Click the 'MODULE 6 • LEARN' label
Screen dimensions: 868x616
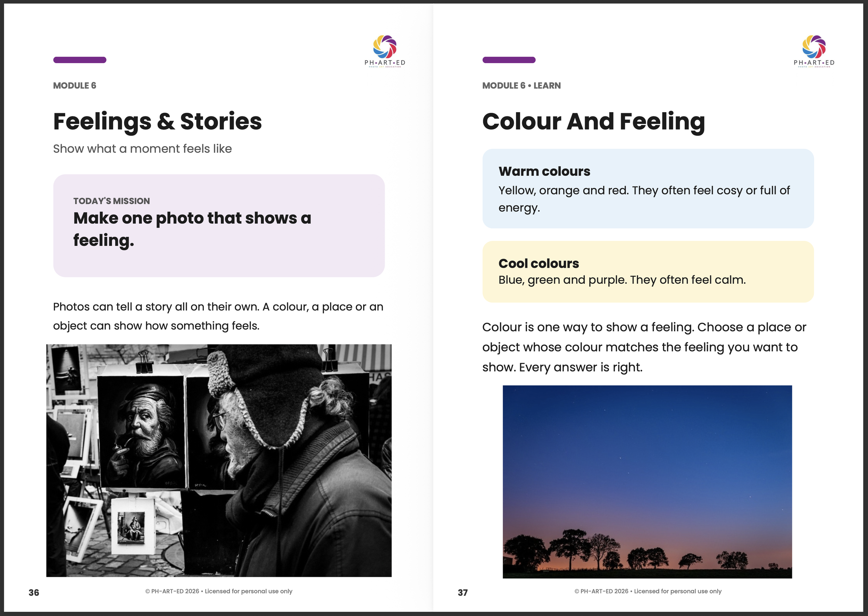click(x=521, y=86)
